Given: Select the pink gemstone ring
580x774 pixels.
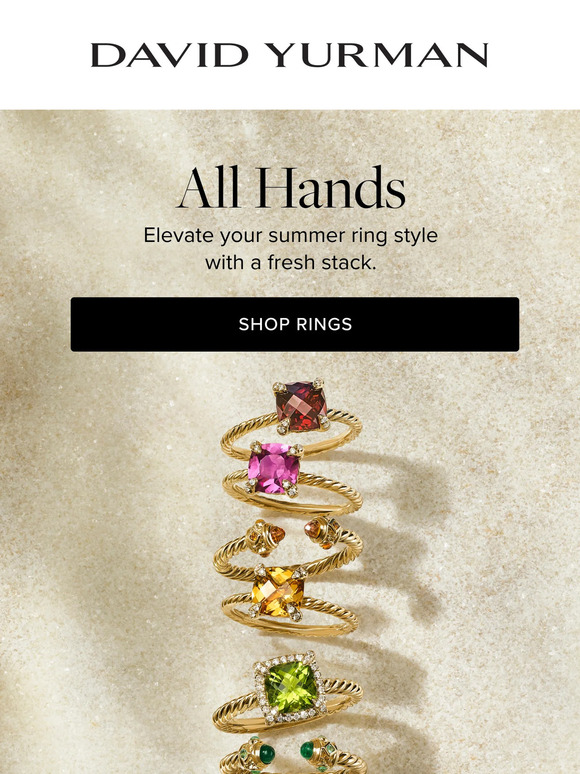Looking at the screenshot, I should tap(274, 467).
